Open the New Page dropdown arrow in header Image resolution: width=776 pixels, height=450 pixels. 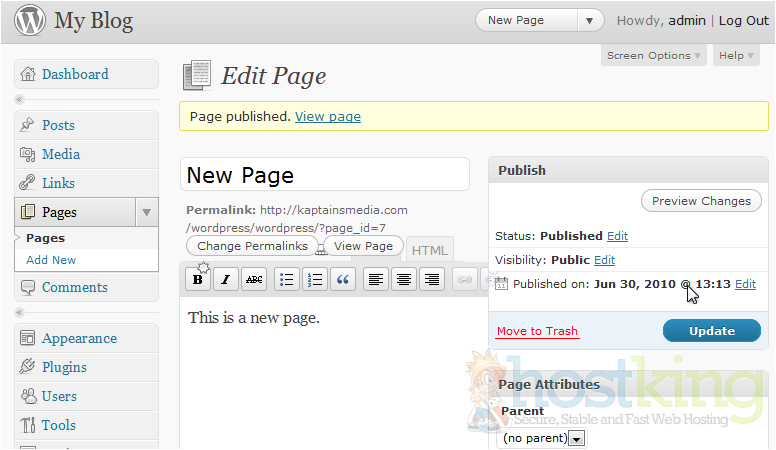click(x=590, y=20)
